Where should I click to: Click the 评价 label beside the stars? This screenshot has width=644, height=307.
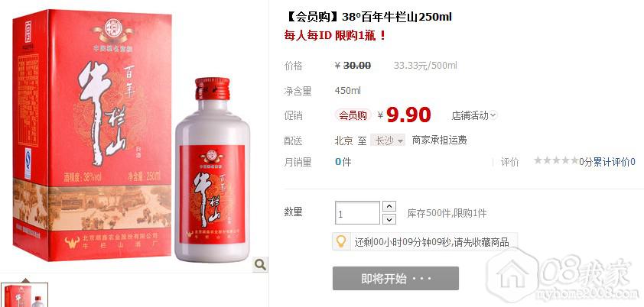pos(509,162)
